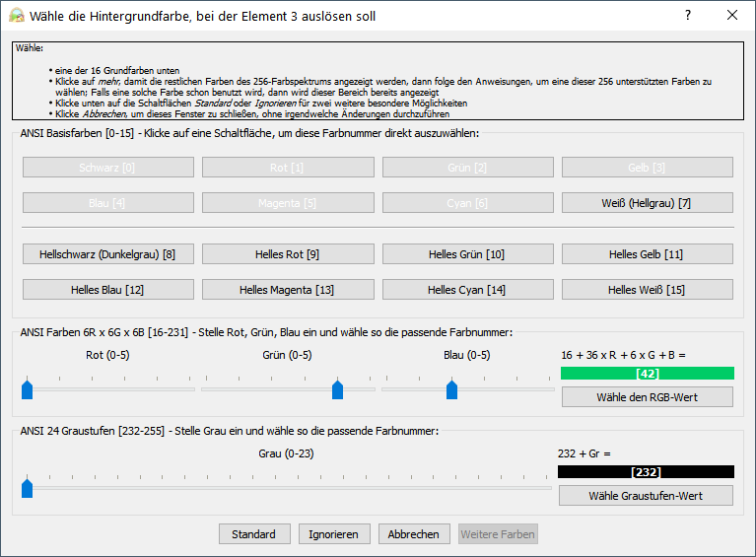The width and height of the screenshot is (756, 557).
Task: Pick Helles Weiß [15] color
Action: coord(647,290)
